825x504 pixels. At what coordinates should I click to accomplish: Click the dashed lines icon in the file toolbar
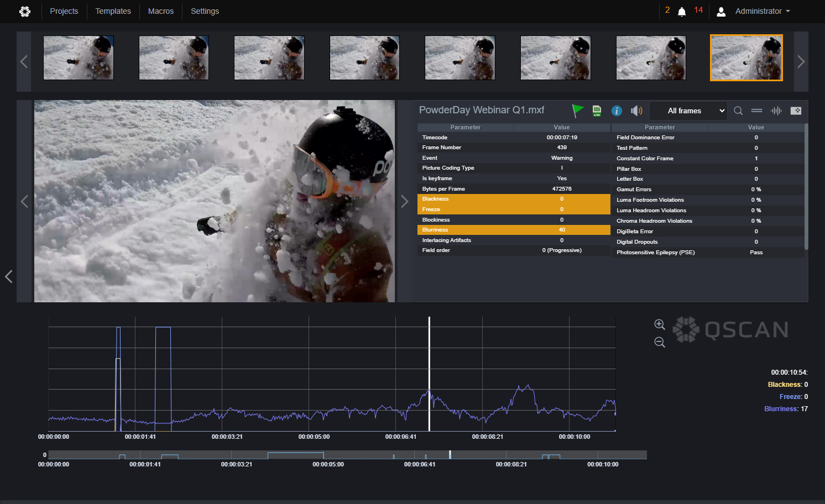pos(756,111)
